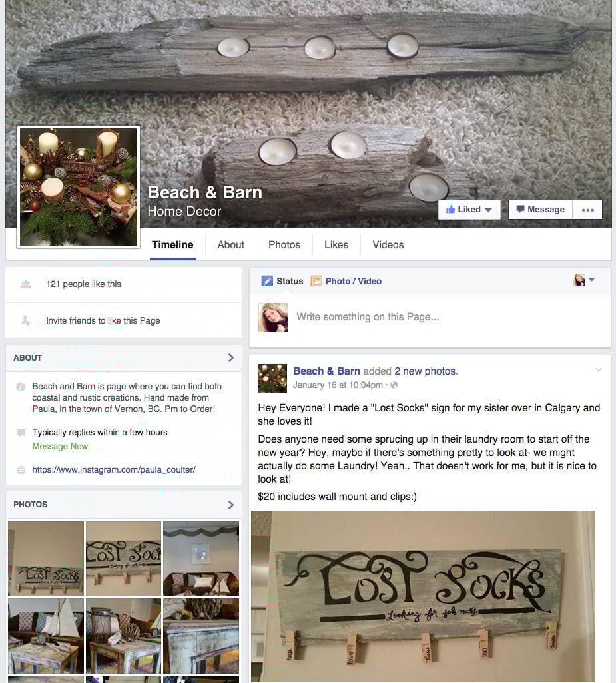Open the living room photo thumbnail
Viewport: 616px width, 683px height.
(201, 559)
